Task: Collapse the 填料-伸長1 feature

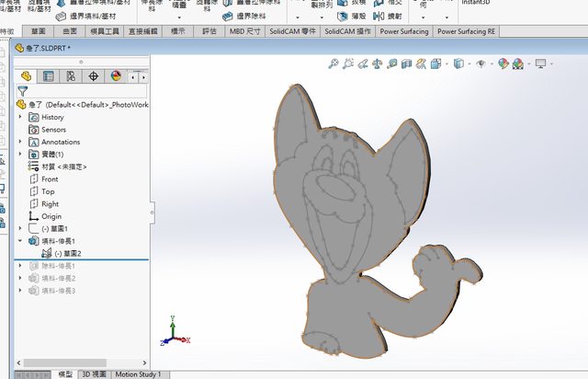Action: (20, 240)
